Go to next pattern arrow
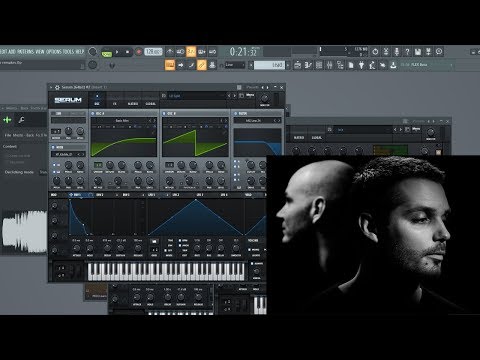The image size is (480, 360). 288,65
